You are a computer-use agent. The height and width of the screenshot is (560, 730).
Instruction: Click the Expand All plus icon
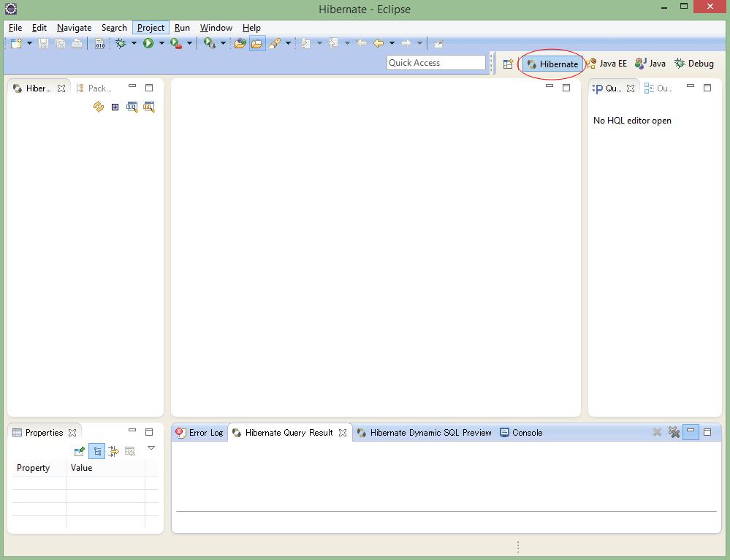[x=115, y=107]
